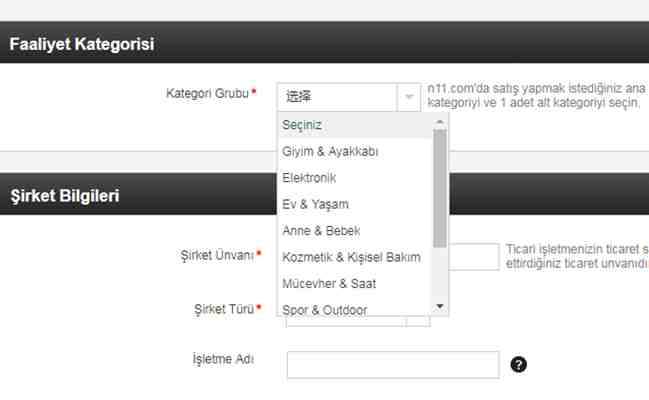
Task: Click the Şirket Bilgileri section header
Action: (65, 195)
